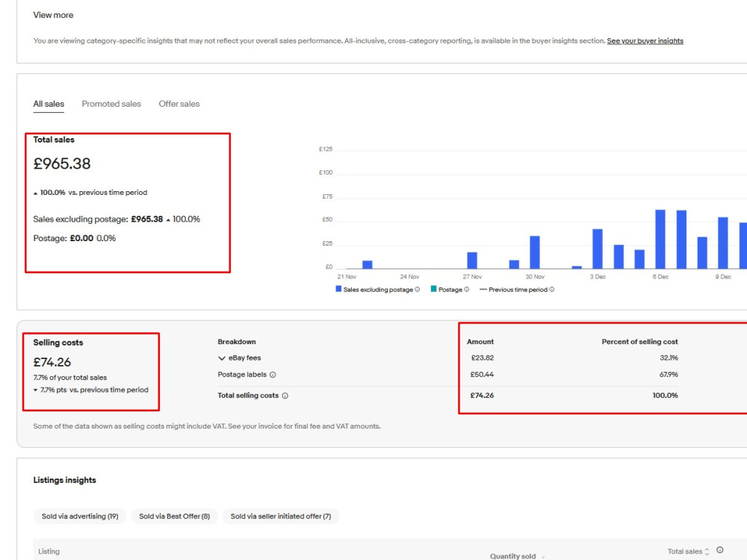Image resolution: width=747 pixels, height=560 pixels.
Task: Open info icon beside Sales excluding postage legend
Action: (x=418, y=290)
